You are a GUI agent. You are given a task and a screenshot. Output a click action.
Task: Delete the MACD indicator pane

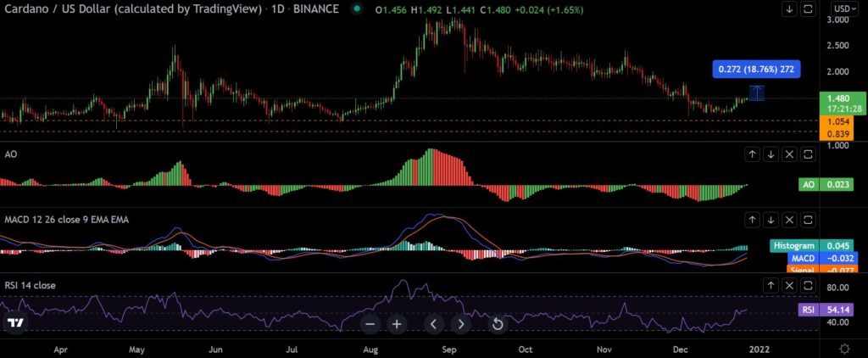[x=789, y=220]
